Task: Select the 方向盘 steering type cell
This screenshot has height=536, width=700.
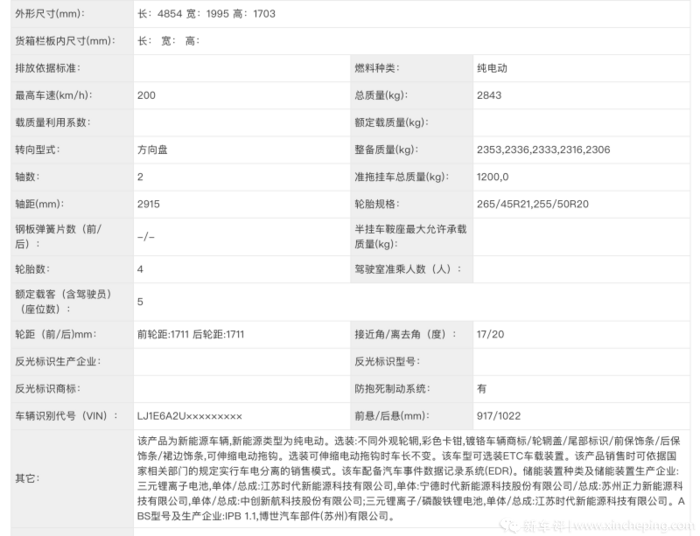Action: tap(153, 149)
